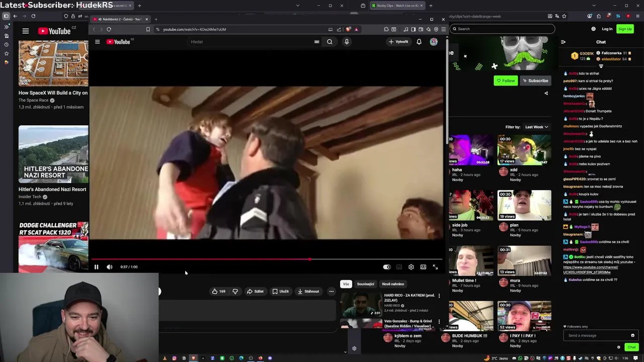Switch player to theater mode
The image size is (644, 362).
click(423, 267)
